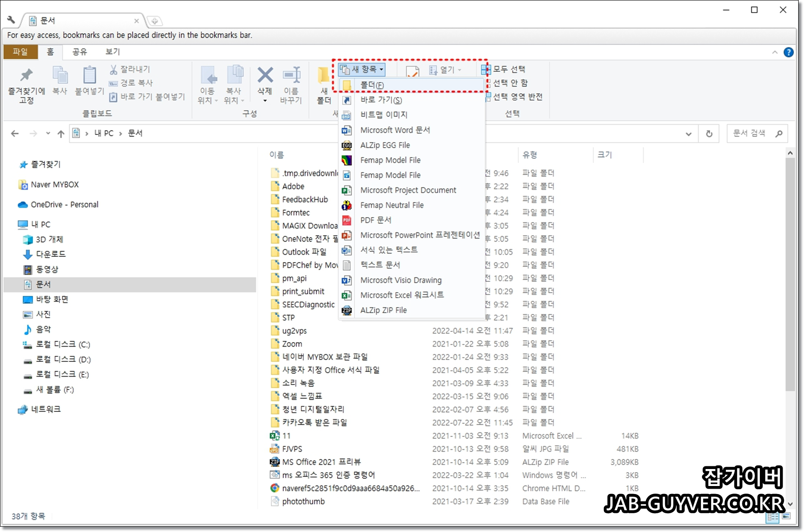Click the blue help question icon
The height and width of the screenshot is (532, 804).
pos(789,52)
